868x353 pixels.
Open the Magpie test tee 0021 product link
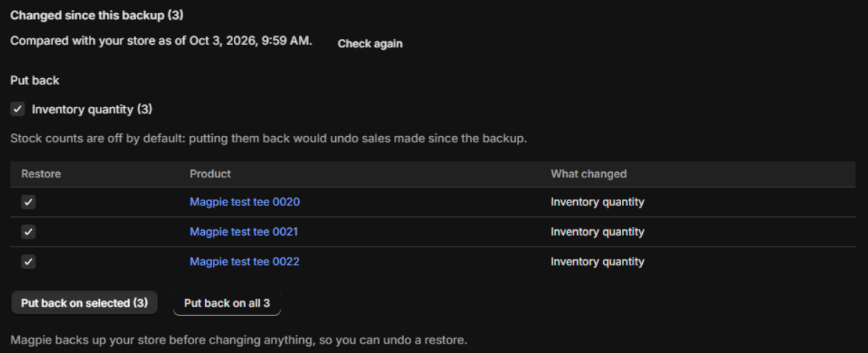click(243, 231)
